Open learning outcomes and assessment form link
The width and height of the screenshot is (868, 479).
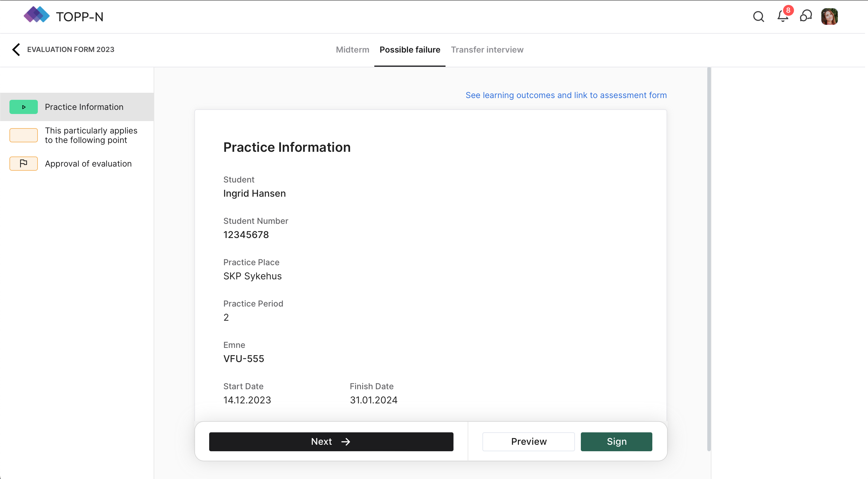[x=566, y=95]
